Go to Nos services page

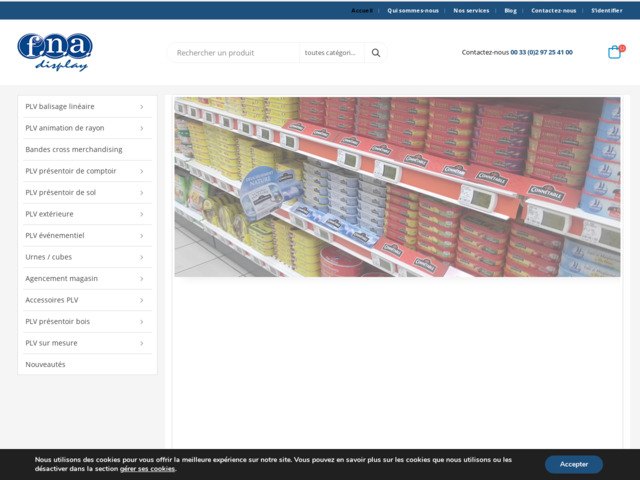tap(471, 10)
